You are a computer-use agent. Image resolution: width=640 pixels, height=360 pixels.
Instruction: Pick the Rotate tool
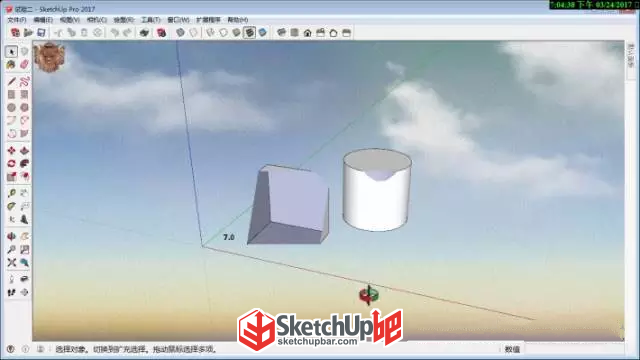coord(11,164)
